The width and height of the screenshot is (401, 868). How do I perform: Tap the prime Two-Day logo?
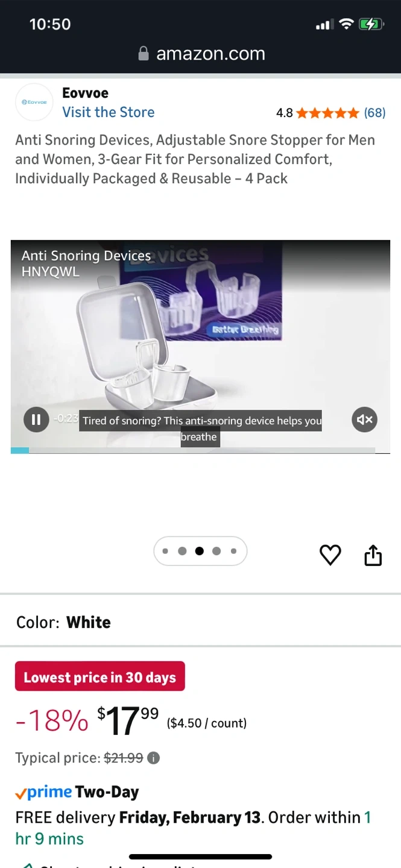(x=77, y=792)
